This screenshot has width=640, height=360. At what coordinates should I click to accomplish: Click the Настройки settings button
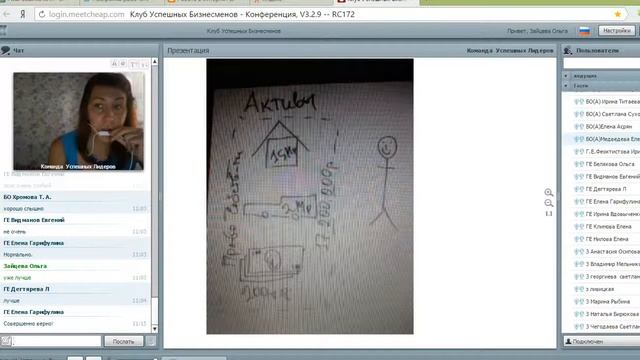click(617, 31)
